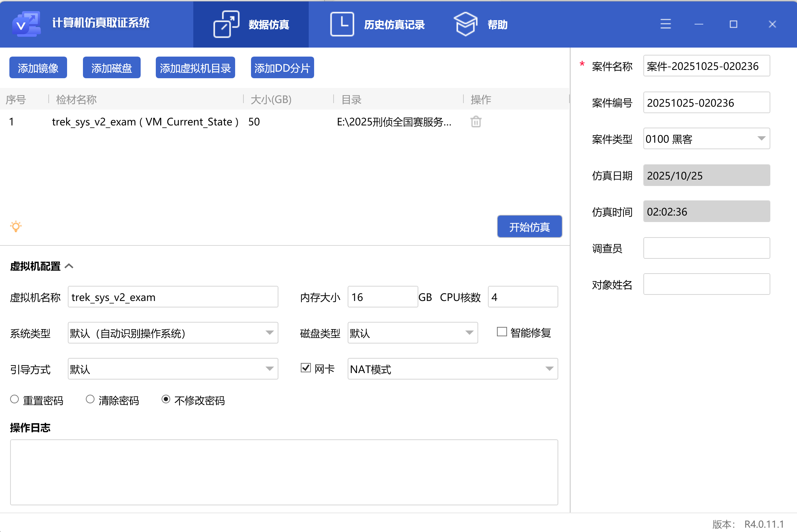Image resolution: width=797 pixels, height=532 pixels.
Task: Collapse the 虚拟机配置 section
Action: [x=69, y=266]
